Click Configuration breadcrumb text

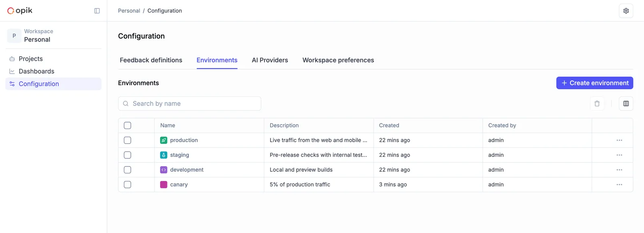165,11
